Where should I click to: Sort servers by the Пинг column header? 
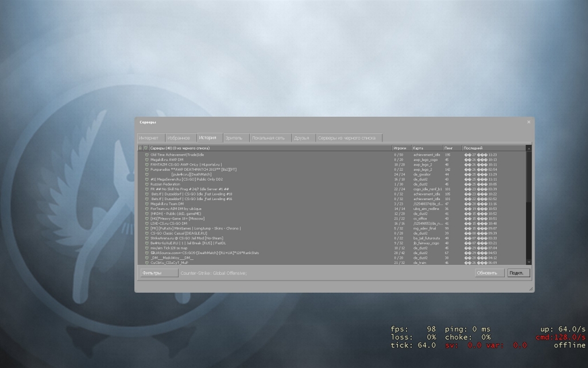(x=452, y=148)
